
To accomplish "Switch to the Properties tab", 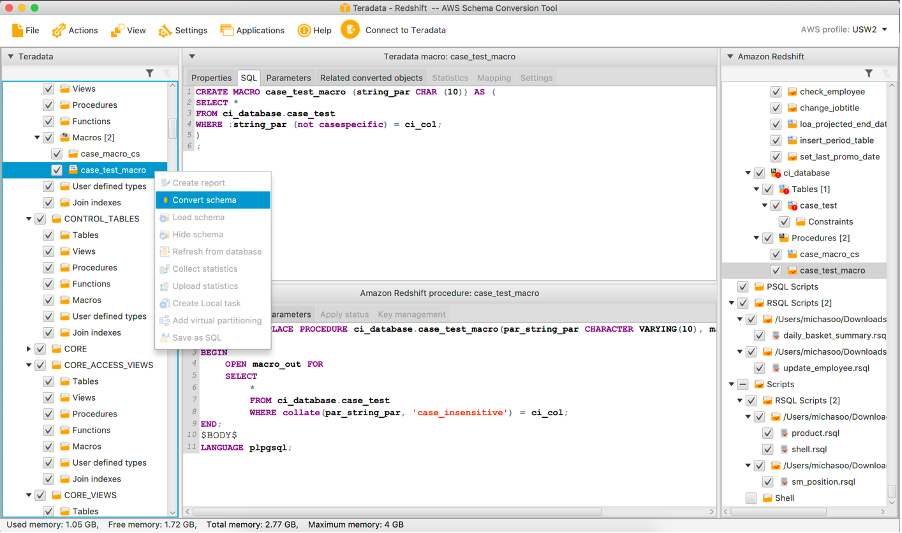I will (x=211, y=78).
